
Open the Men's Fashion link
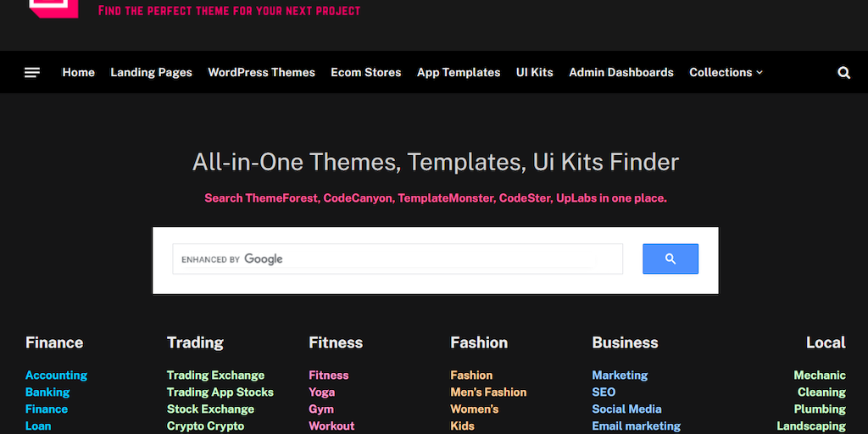pyautogui.click(x=488, y=392)
